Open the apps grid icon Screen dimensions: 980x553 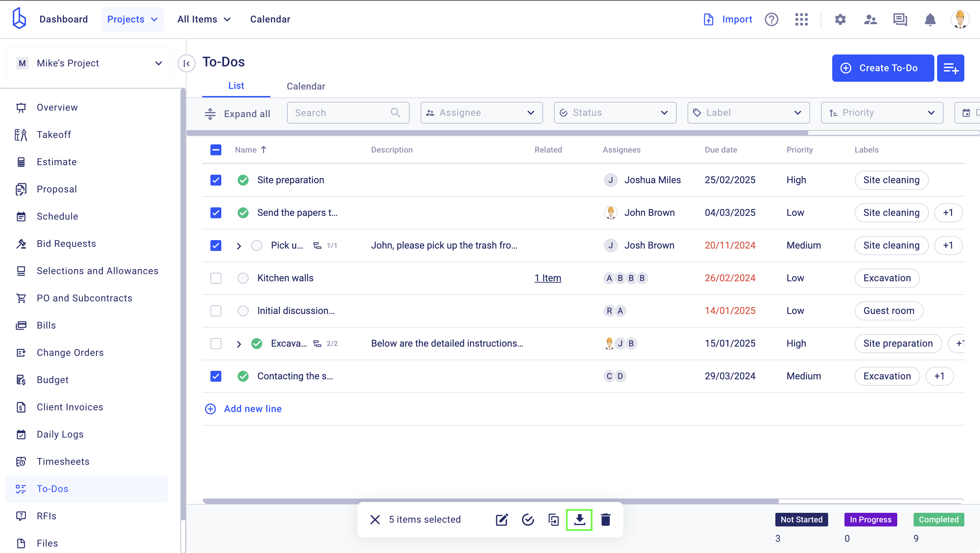[801, 19]
